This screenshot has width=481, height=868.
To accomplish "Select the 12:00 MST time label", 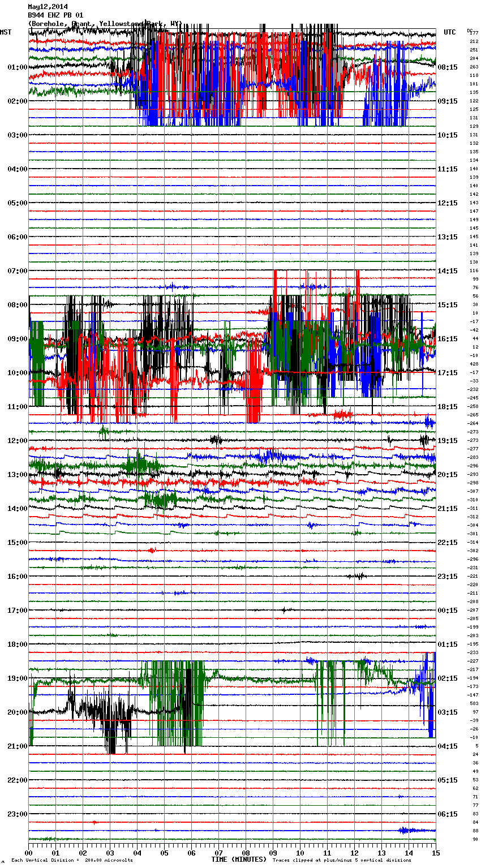I will click(x=17, y=441).
